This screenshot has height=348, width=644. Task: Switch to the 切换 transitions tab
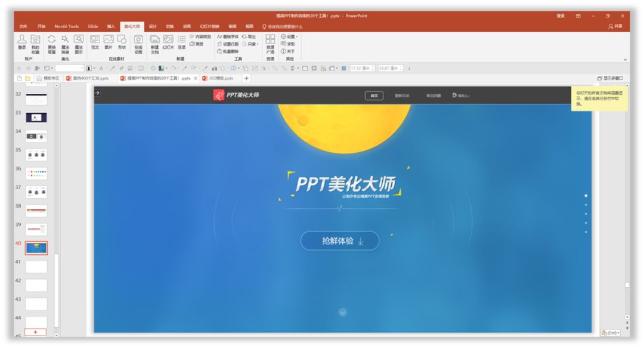click(x=169, y=26)
